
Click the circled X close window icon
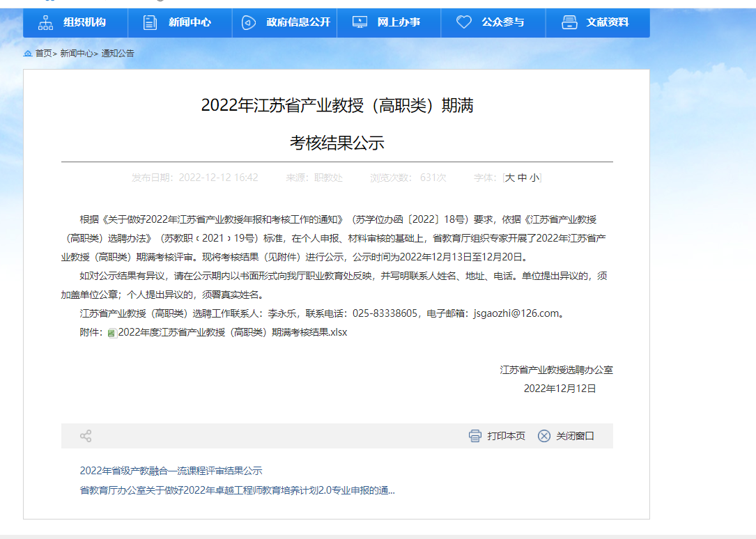coord(544,436)
